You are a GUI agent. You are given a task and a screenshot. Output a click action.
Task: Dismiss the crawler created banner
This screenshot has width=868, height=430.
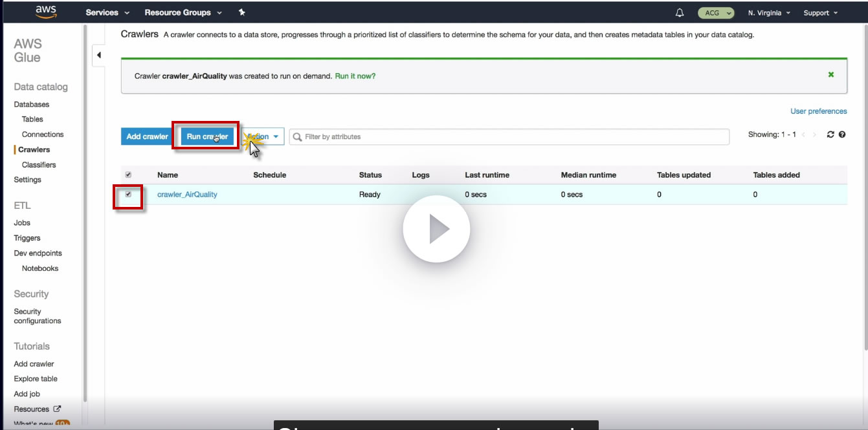(x=831, y=75)
